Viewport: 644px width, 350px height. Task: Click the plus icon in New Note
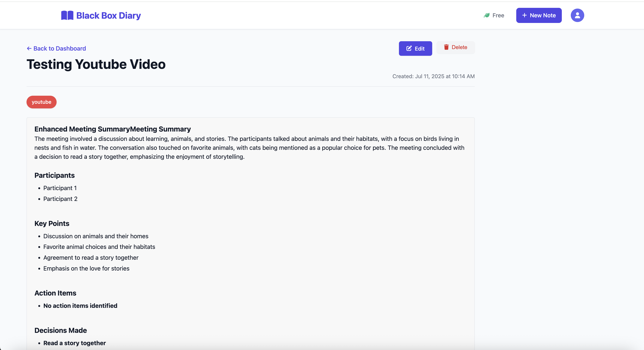(524, 15)
